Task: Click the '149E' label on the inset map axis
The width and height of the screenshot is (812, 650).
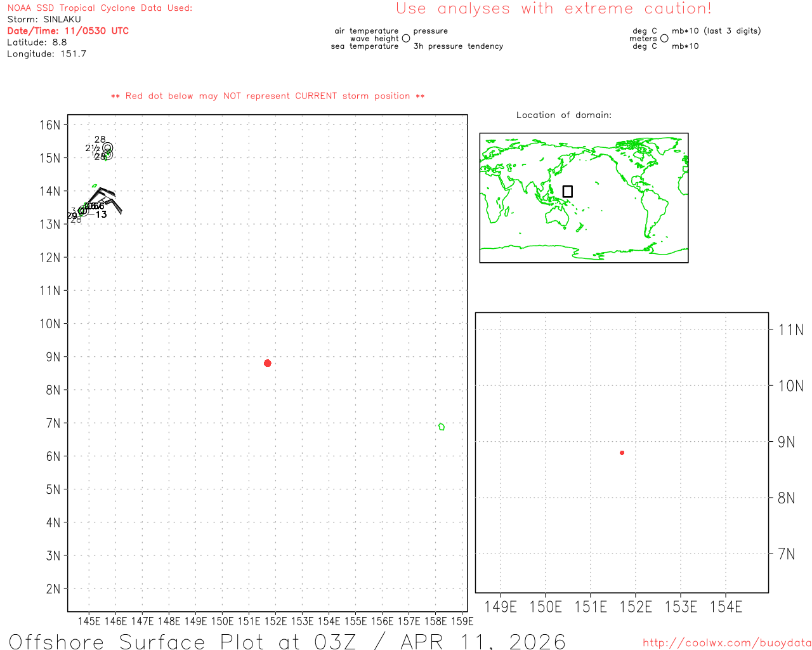Action: point(501,607)
